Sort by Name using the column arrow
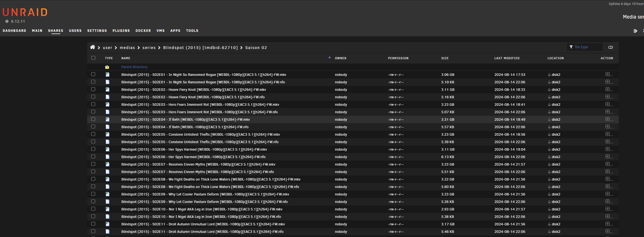 coord(329,58)
